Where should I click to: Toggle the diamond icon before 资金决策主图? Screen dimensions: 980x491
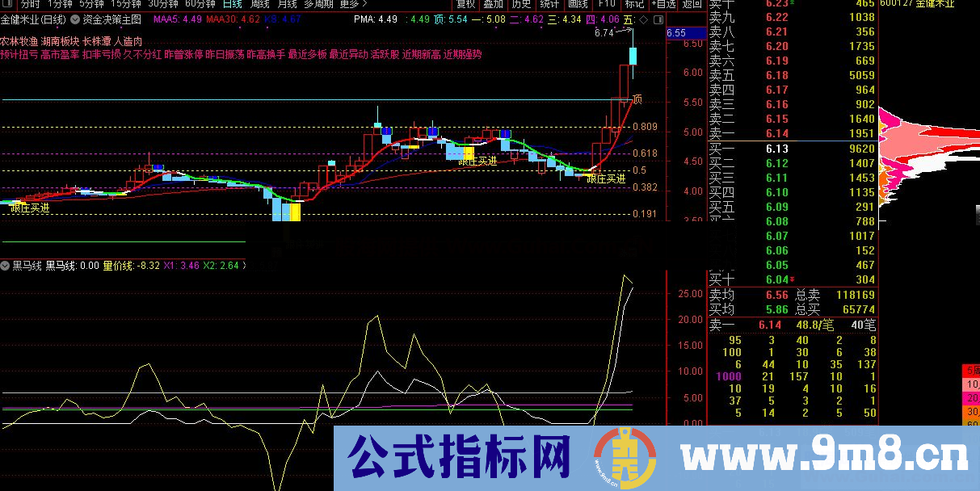pos(74,21)
